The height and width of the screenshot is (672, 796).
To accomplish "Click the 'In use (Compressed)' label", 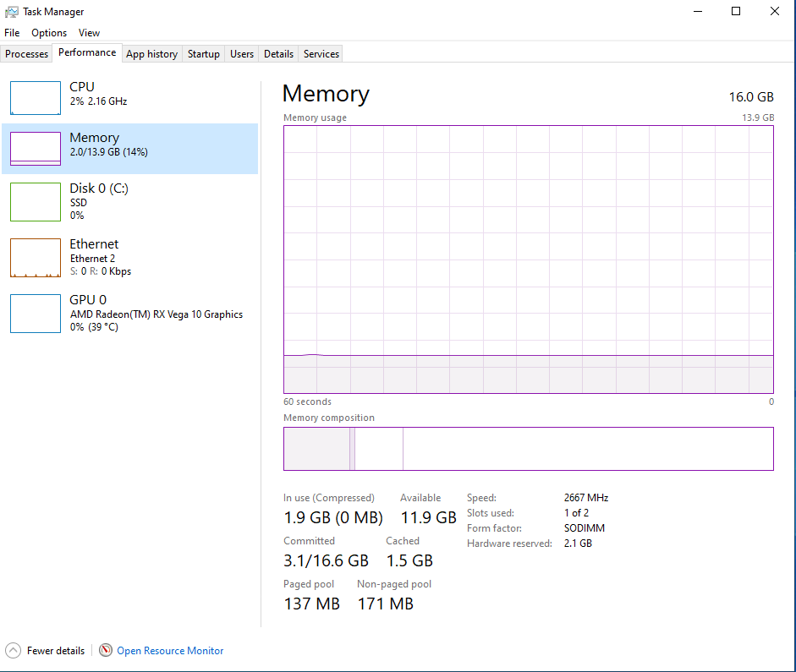I will (329, 498).
